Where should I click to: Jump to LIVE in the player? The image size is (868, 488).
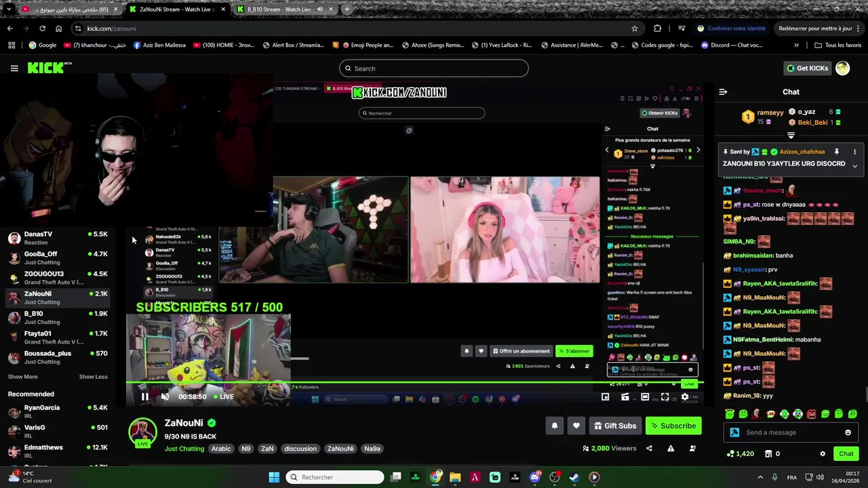coord(224,396)
